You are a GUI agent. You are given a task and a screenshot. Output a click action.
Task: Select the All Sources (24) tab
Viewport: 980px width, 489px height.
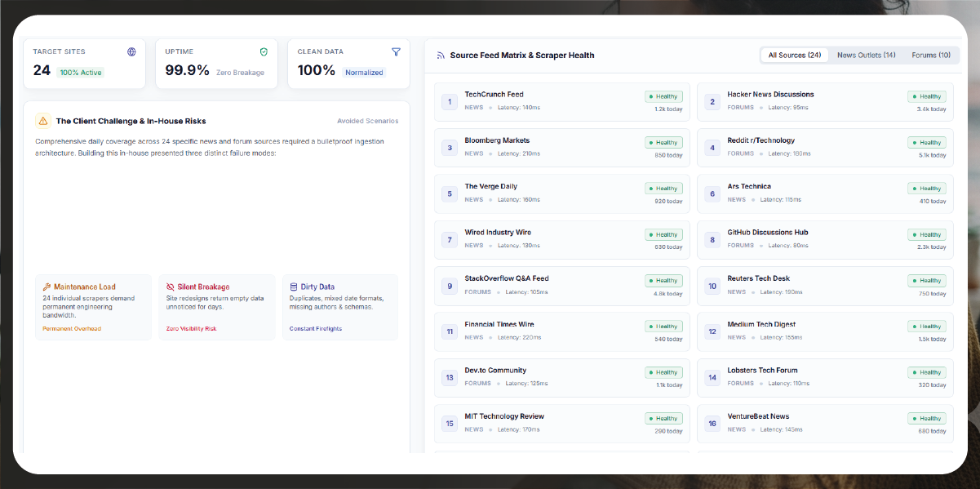point(794,55)
